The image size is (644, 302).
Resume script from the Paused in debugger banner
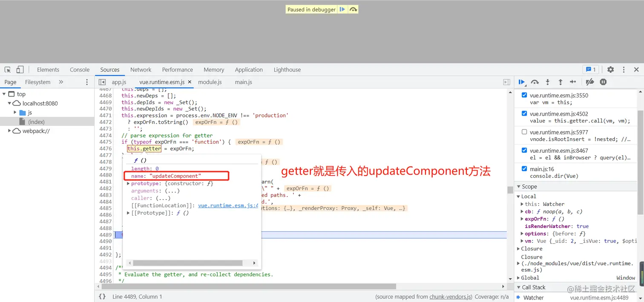pyautogui.click(x=342, y=9)
